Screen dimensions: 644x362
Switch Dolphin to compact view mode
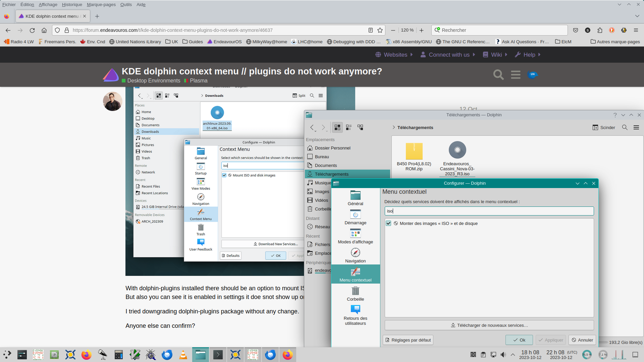[349, 127]
